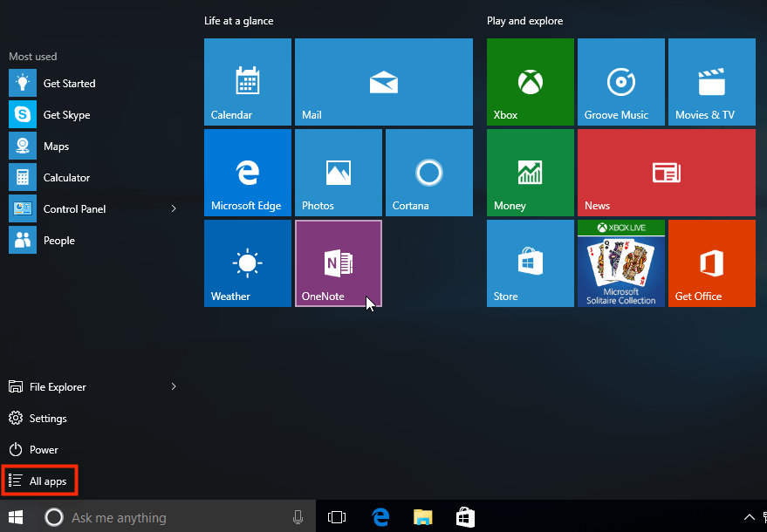
Task: Check the Weather app
Action: coord(247,263)
